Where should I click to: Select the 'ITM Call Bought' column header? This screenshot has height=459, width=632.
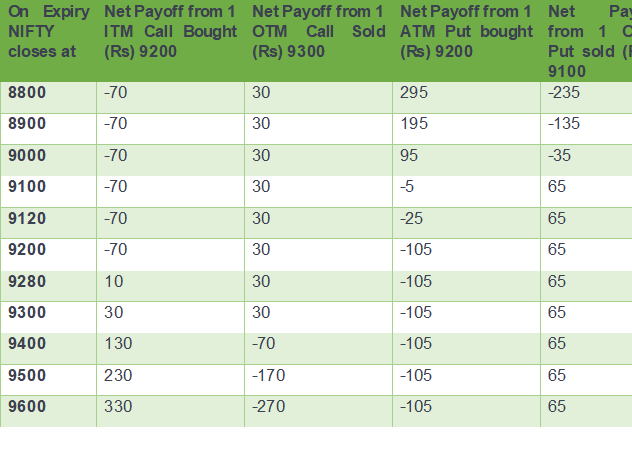pos(170,31)
